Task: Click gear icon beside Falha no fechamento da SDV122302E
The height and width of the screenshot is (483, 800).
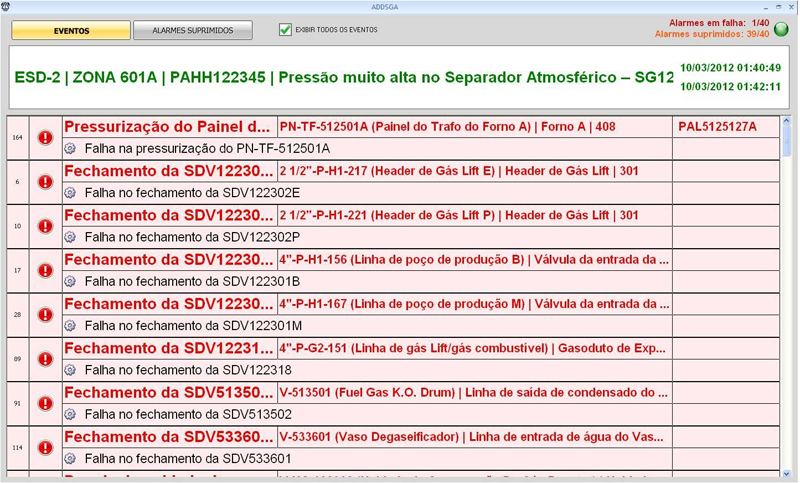Action: pyautogui.click(x=70, y=193)
